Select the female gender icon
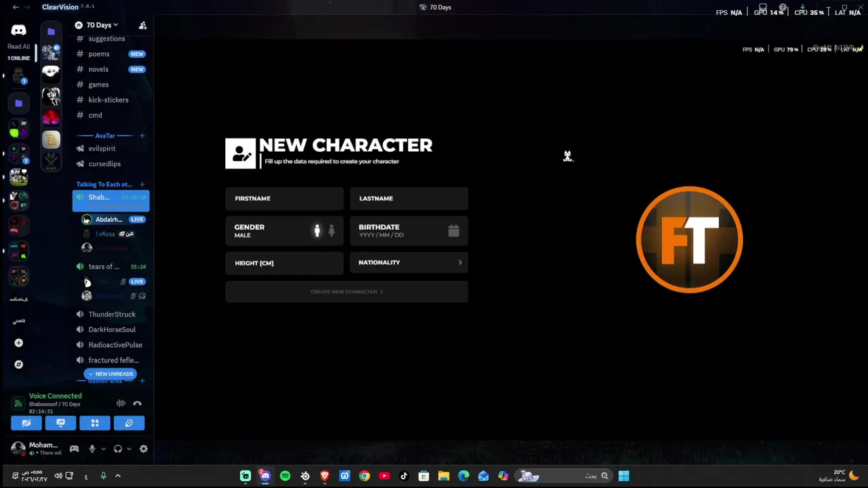The width and height of the screenshot is (868, 488). tap(331, 230)
